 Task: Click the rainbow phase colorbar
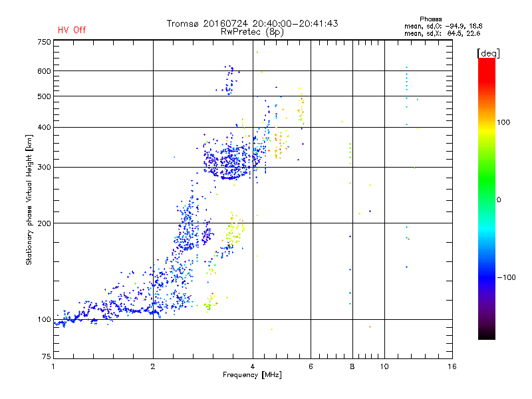[487, 198]
